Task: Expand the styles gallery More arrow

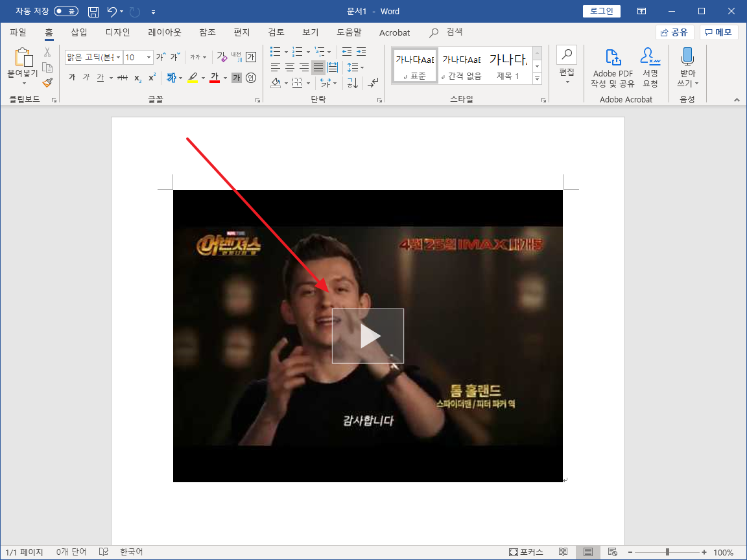Action: tap(538, 78)
